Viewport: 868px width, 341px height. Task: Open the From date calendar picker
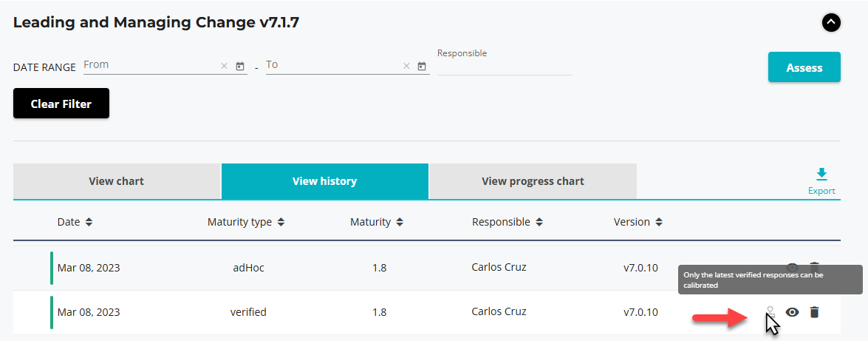point(240,67)
